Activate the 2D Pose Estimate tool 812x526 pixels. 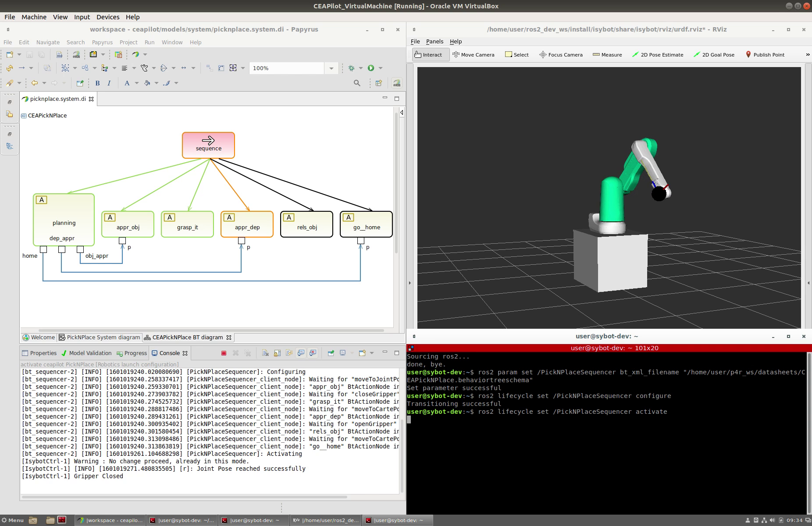[x=658, y=54]
